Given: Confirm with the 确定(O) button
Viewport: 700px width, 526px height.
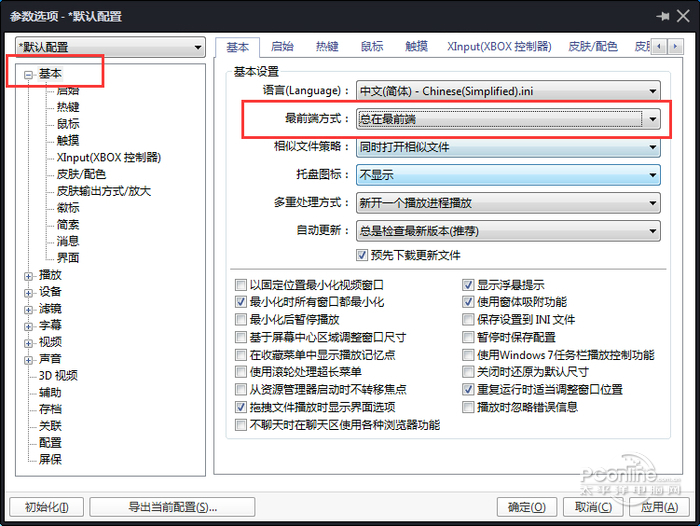Looking at the screenshot, I should click(x=527, y=507).
